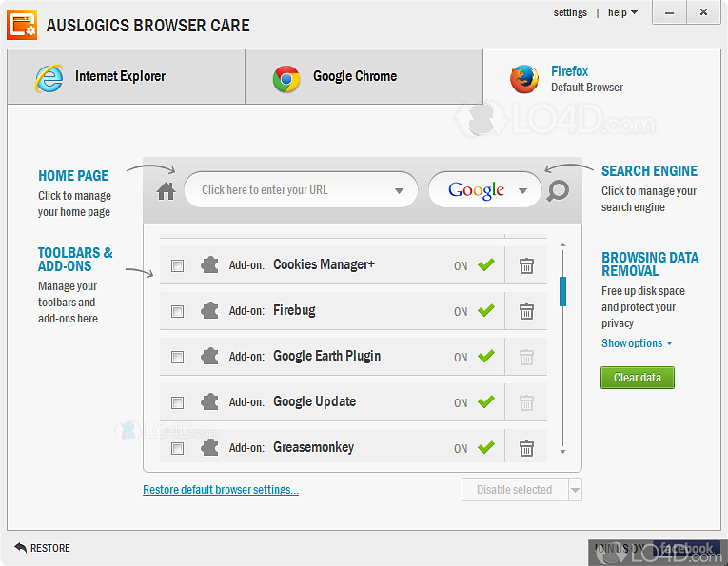
Task: Delete the Cookies Manager+ add-on via trash icon
Action: point(526,265)
